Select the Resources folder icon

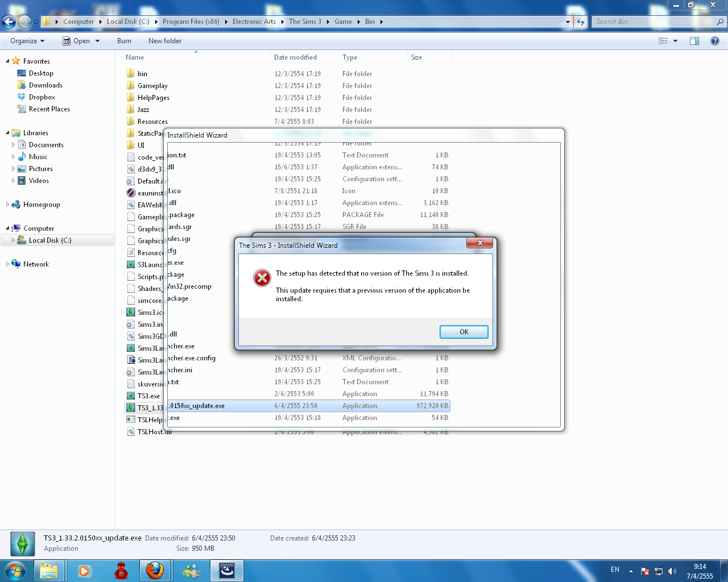coord(131,122)
